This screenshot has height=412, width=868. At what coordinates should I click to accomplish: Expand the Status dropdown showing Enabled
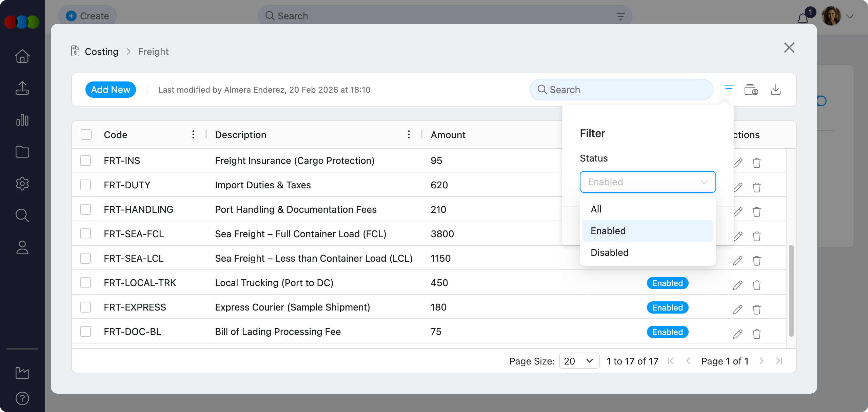pyautogui.click(x=647, y=182)
